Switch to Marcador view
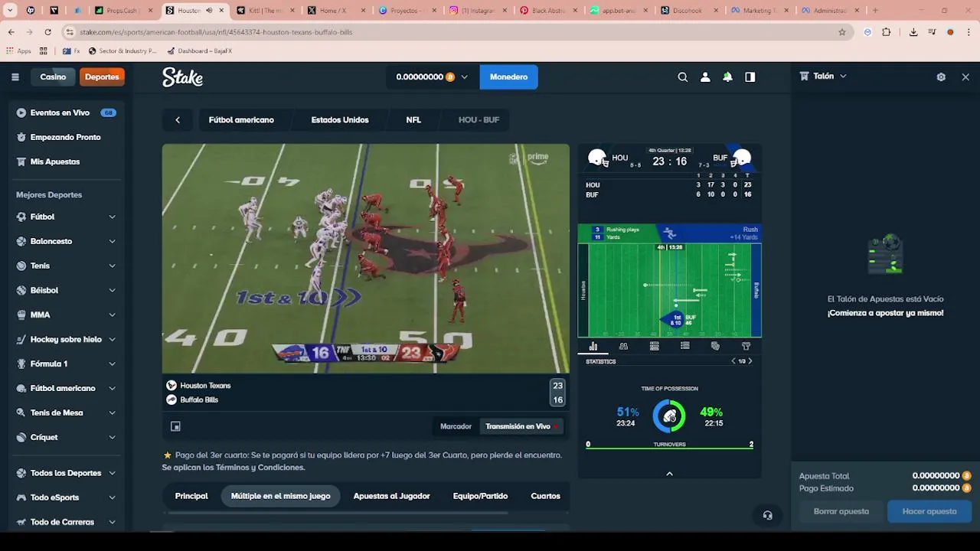Screen dimensions: 980x551 coord(456,426)
